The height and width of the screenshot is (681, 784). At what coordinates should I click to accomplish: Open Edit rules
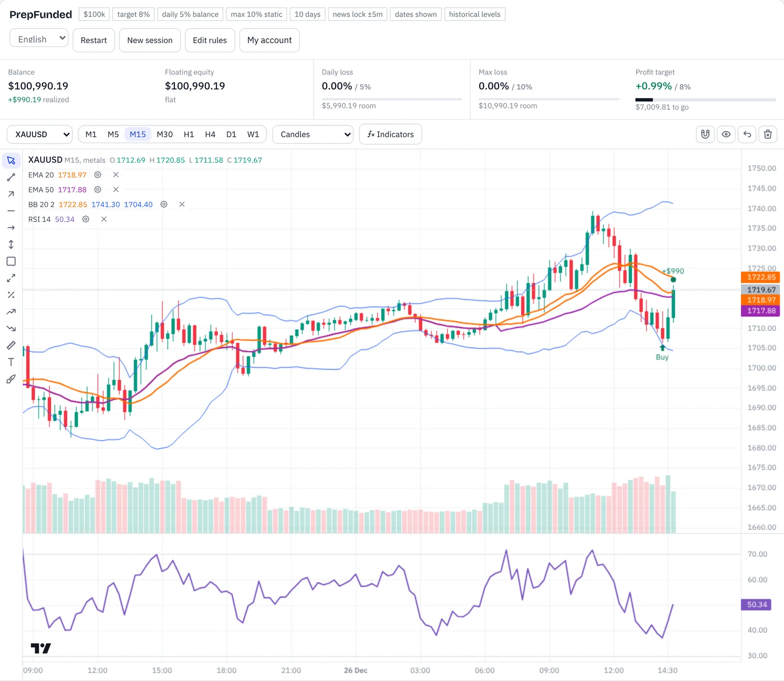click(x=210, y=40)
